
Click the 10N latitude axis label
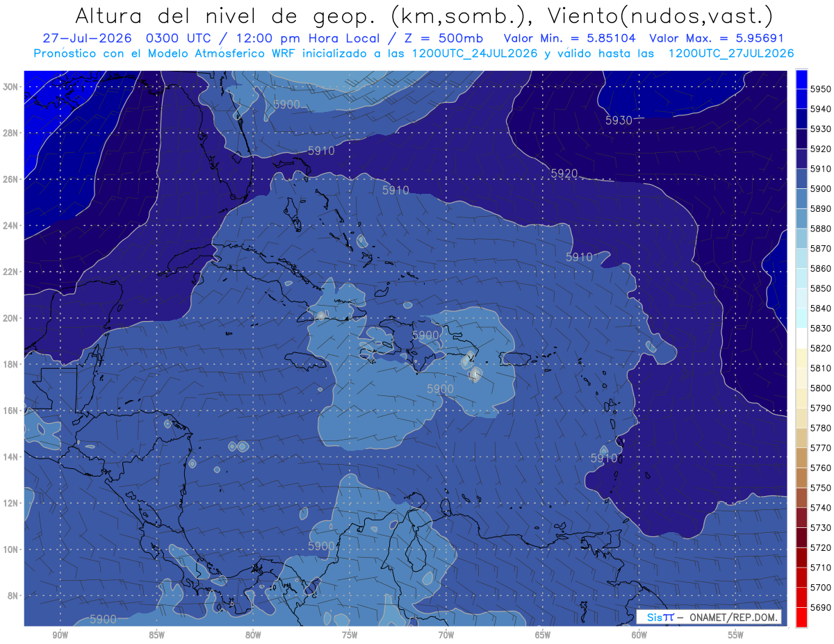11,550
